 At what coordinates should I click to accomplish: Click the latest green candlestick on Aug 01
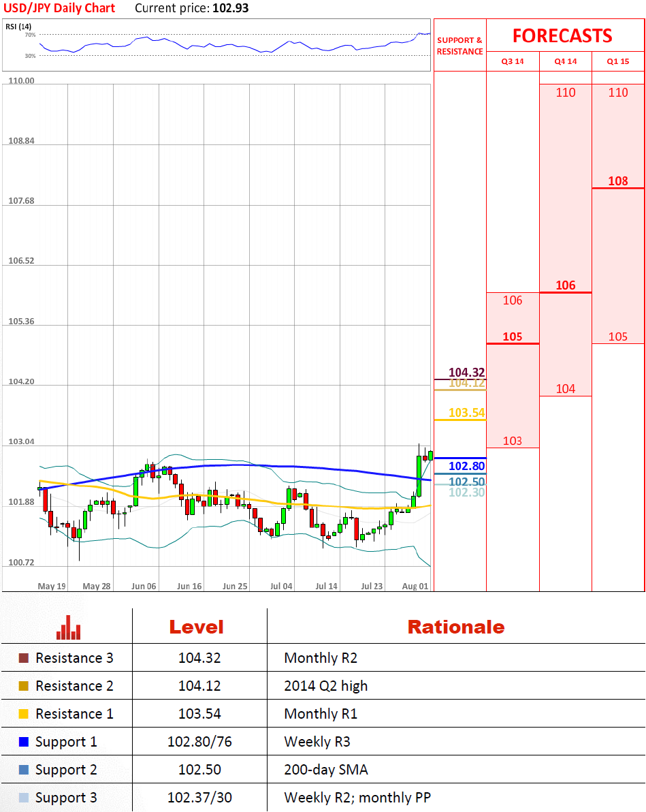pos(431,455)
